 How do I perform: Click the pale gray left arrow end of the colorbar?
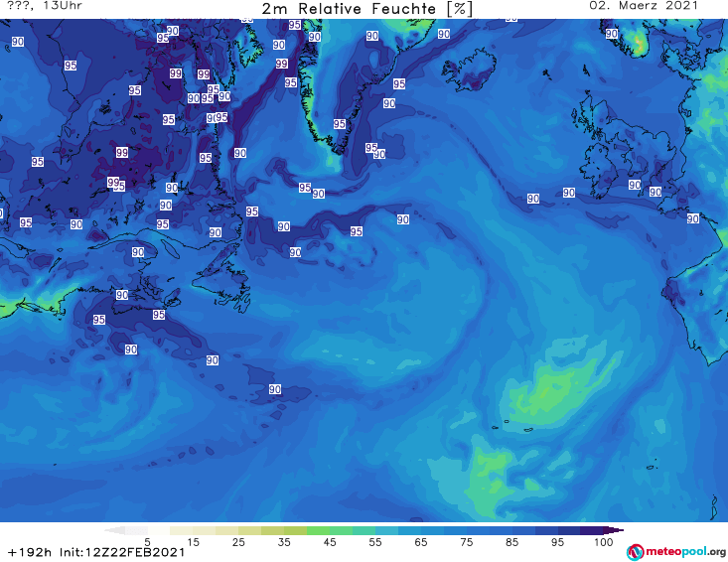(114, 530)
